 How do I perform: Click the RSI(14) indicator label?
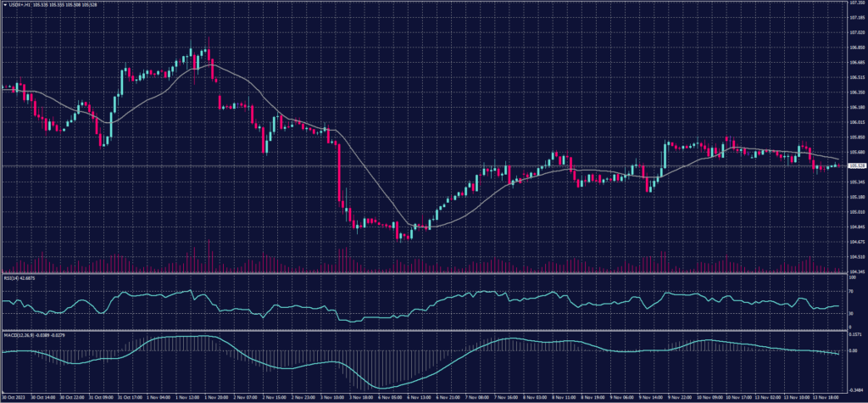tap(12, 278)
